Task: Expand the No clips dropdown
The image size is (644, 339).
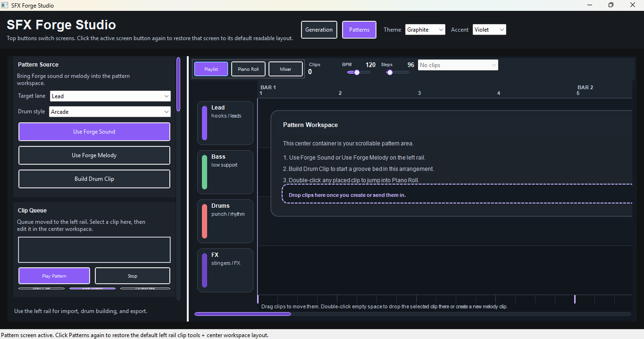Action: point(458,65)
